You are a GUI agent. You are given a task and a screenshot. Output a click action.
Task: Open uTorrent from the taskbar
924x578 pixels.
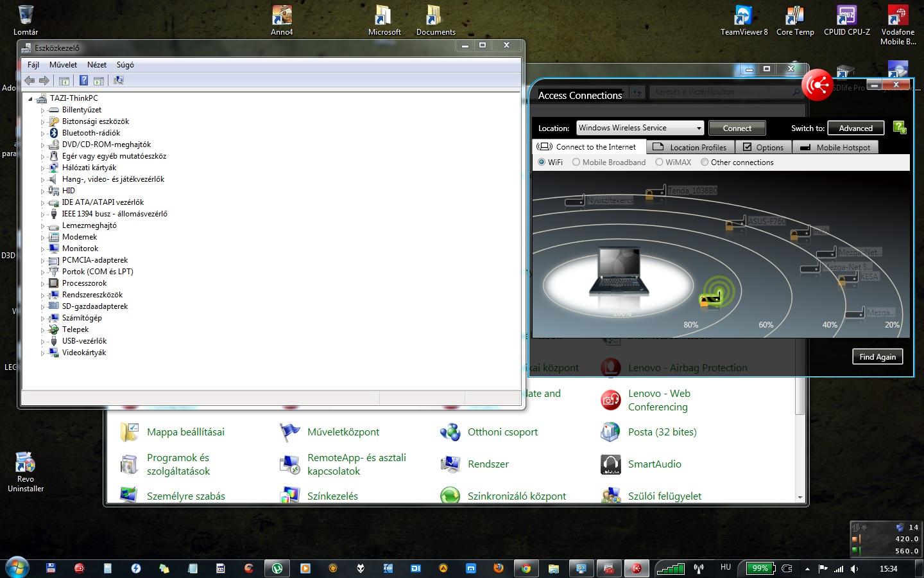(278, 568)
